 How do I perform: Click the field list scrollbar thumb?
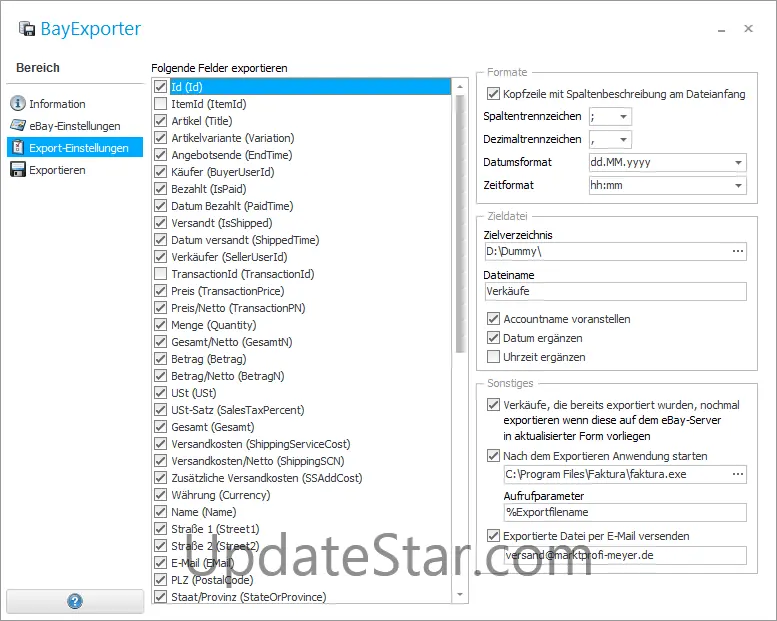460,224
